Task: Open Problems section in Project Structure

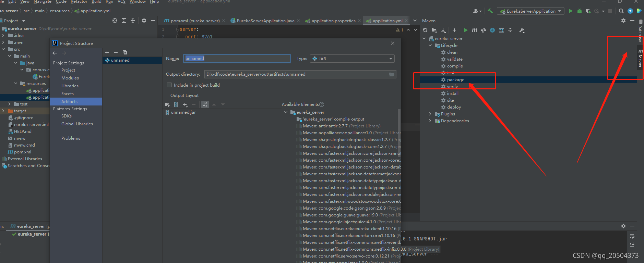Action: (x=71, y=138)
